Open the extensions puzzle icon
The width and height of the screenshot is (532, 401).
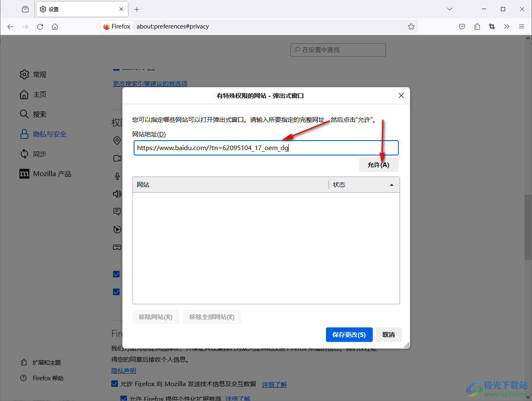point(477,26)
